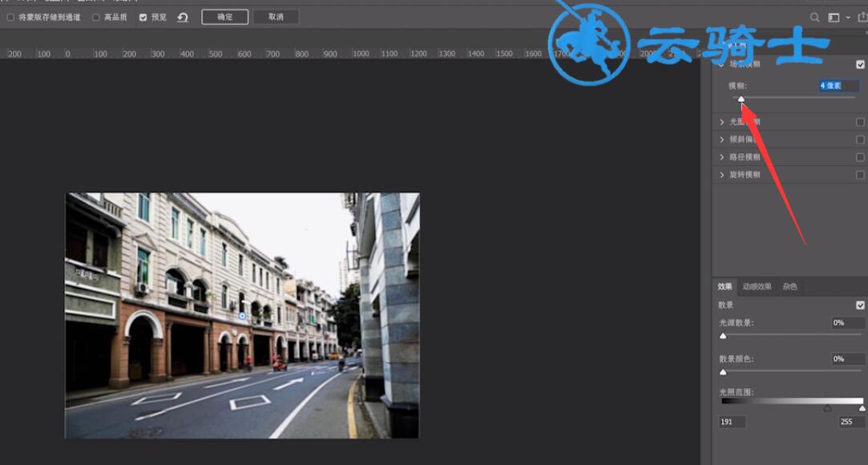Switch to the 动感效果 tab

coord(757,287)
